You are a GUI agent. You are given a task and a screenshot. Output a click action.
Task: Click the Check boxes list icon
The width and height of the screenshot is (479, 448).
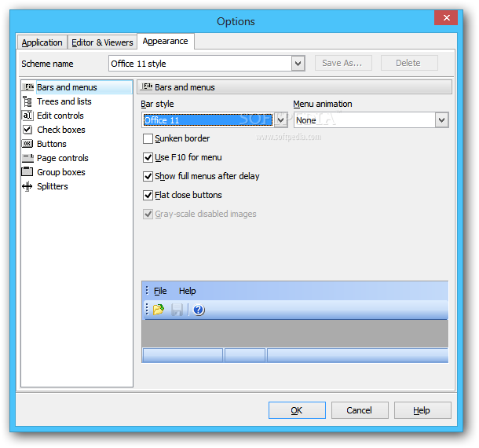tap(27, 130)
